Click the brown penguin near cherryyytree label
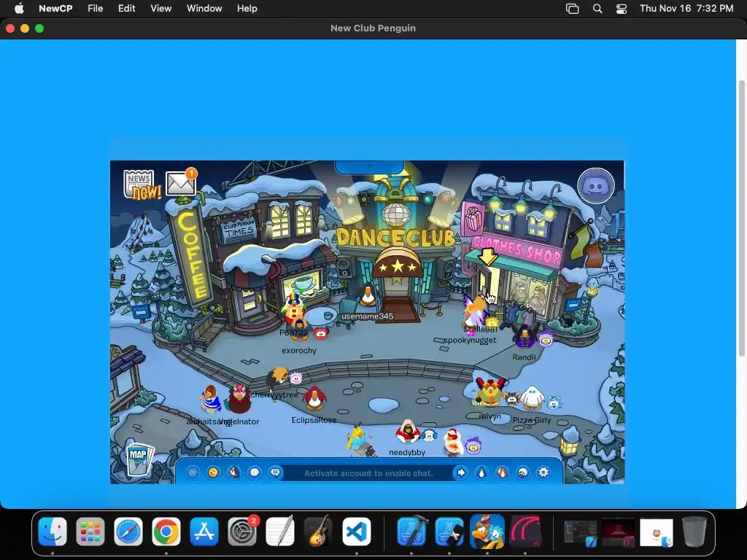This screenshot has height=560, width=747. click(x=277, y=377)
